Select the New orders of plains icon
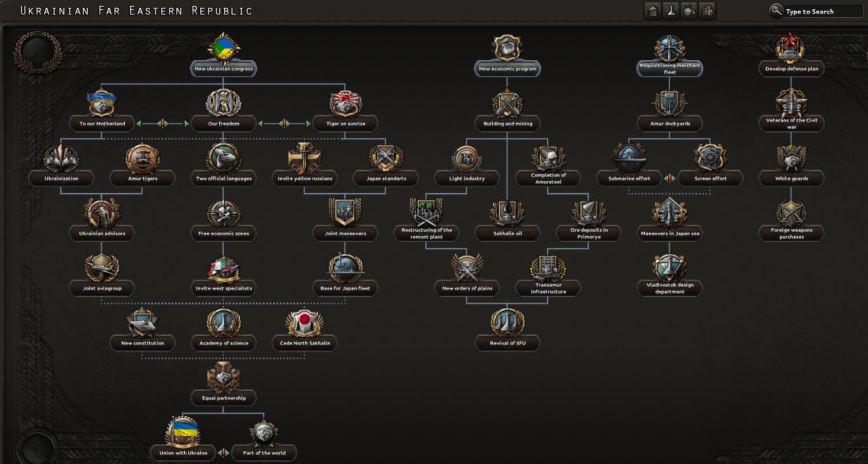 coord(467,268)
